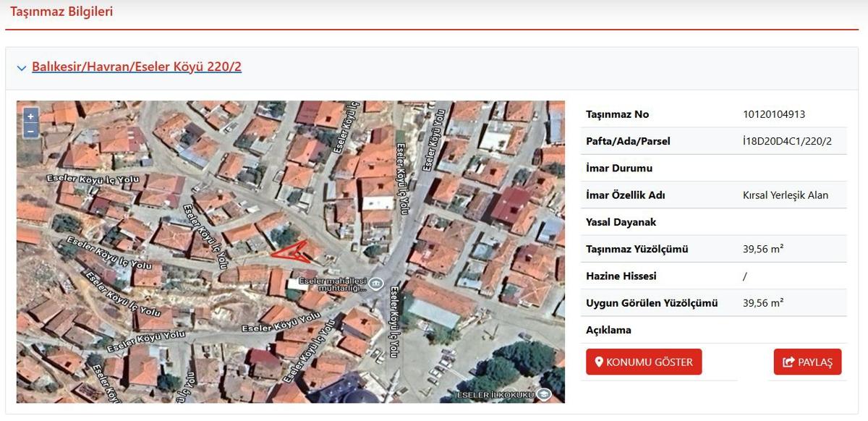
Task: Click the Eseler İlkokulu school marker icon
Action: (x=543, y=394)
